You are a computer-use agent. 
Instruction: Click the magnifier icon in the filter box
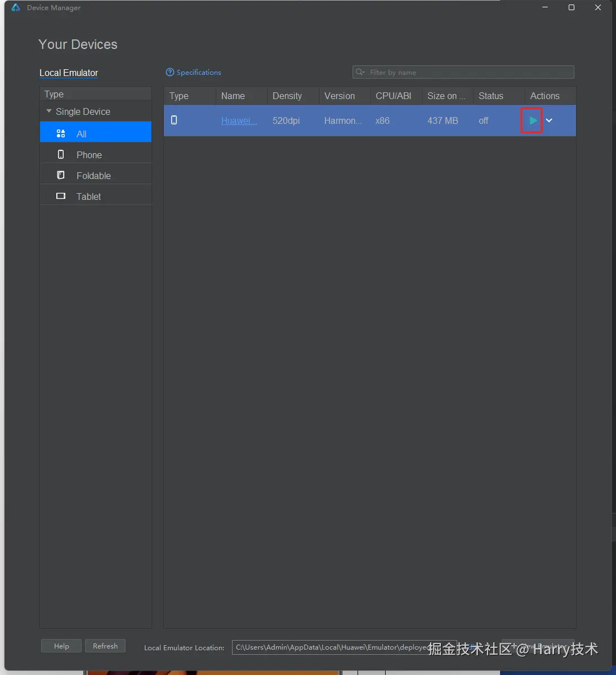[x=360, y=72]
